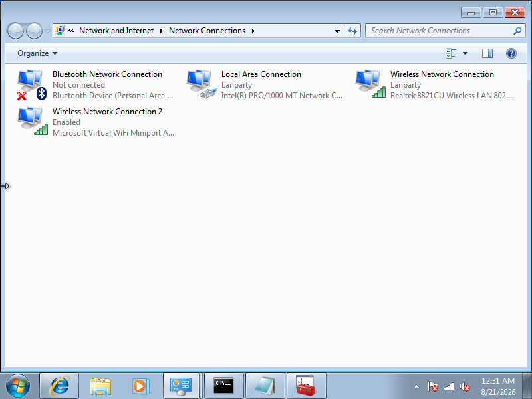This screenshot has height=399, width=532.
Task: Click 'Bluetooth Device (Personal Area ...' text
Action: (112, 96)
